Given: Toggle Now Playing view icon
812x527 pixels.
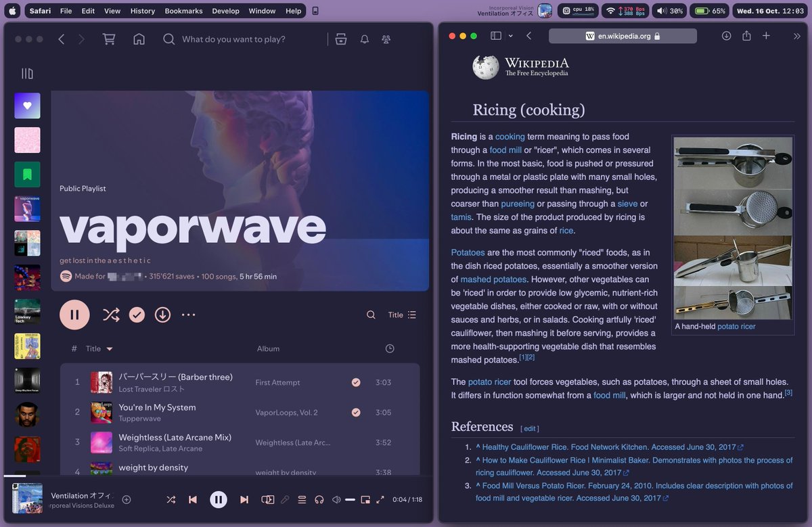Looking at the screenshot, I should coord(268,499).
